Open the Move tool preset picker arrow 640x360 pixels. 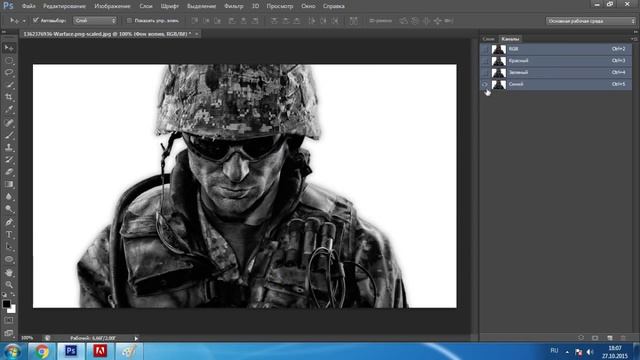point(24,20)
